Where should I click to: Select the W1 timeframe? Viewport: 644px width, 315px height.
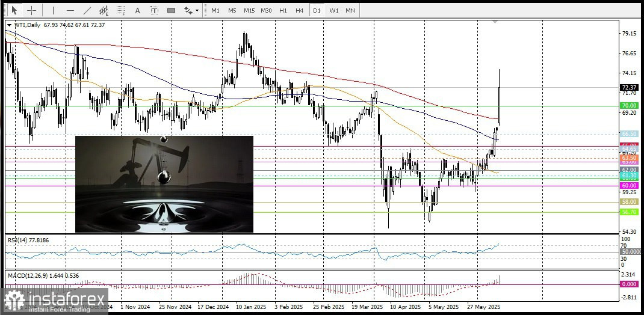click(334, 10)
